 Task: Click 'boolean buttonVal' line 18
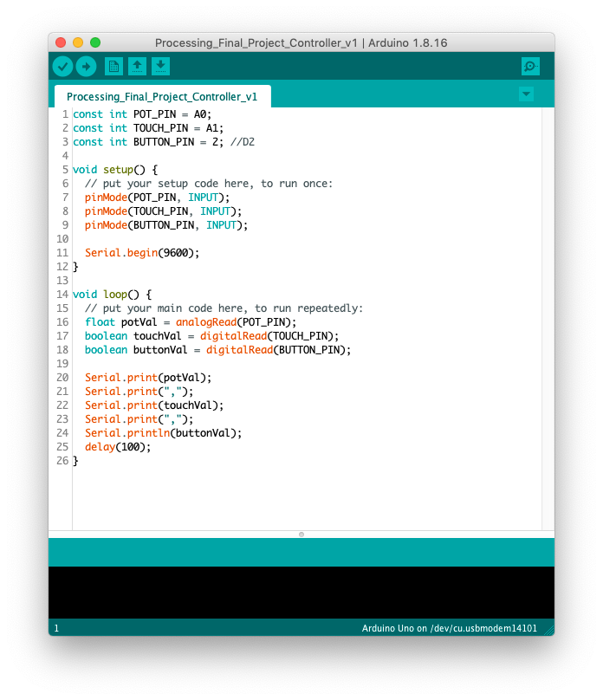(217, 349)
